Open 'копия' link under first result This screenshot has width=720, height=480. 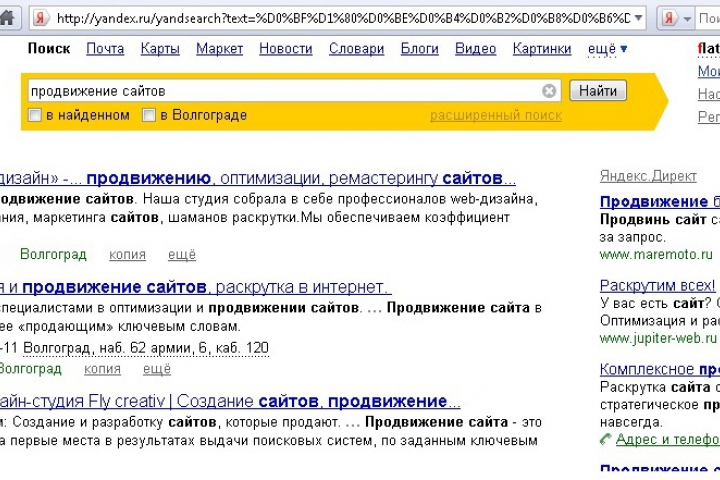[x=127, y=254]
